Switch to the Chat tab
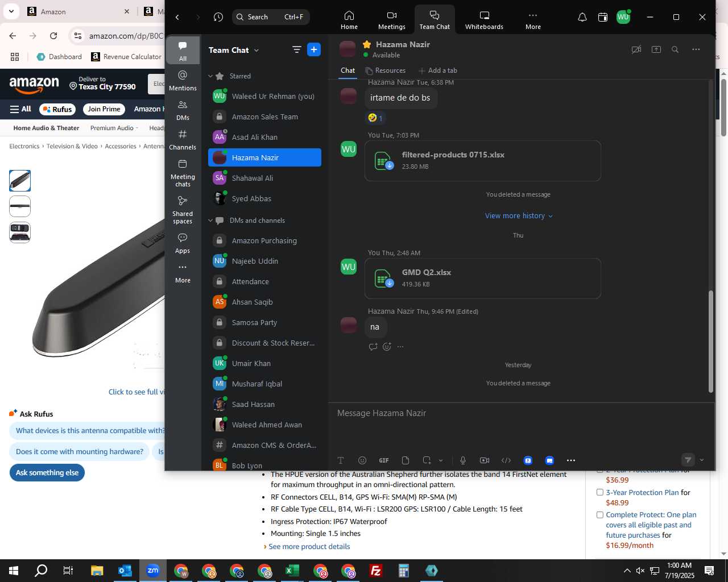Screen dimensions: 728x582 348,70
